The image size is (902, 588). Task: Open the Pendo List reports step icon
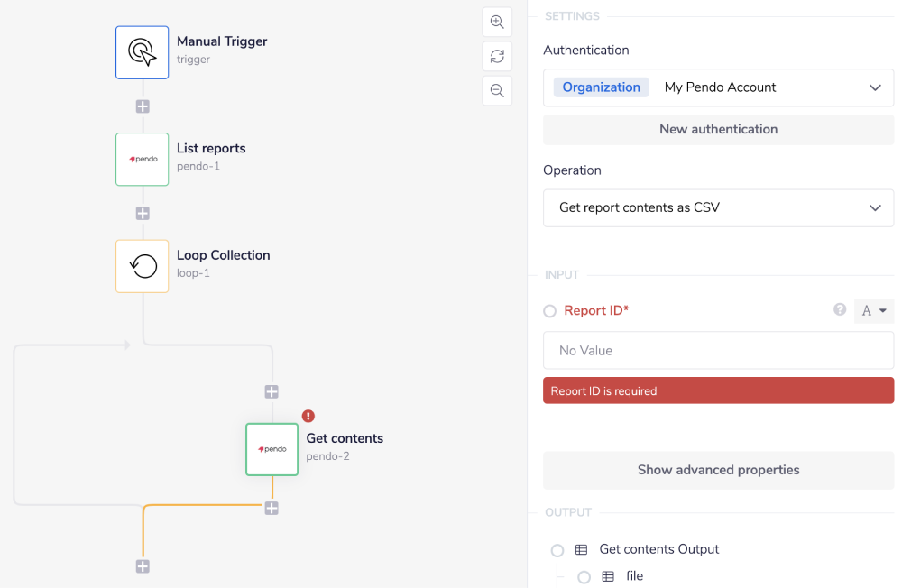(142, 159)
